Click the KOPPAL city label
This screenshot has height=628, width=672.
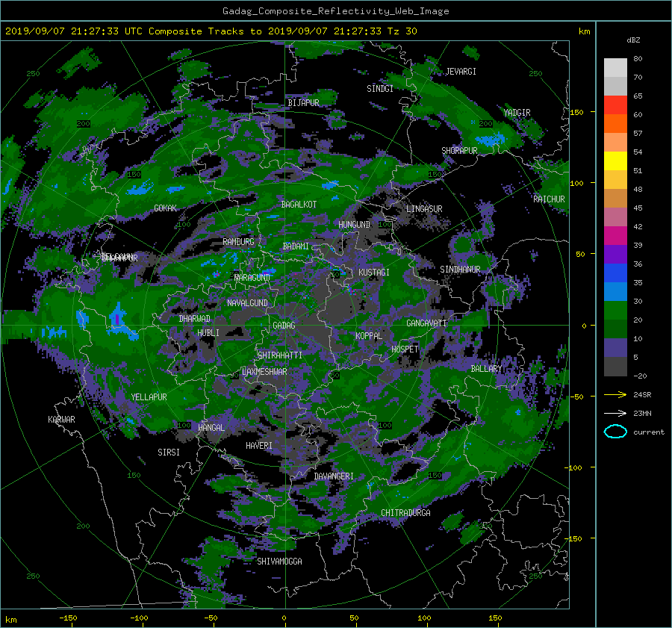[369, 335]
